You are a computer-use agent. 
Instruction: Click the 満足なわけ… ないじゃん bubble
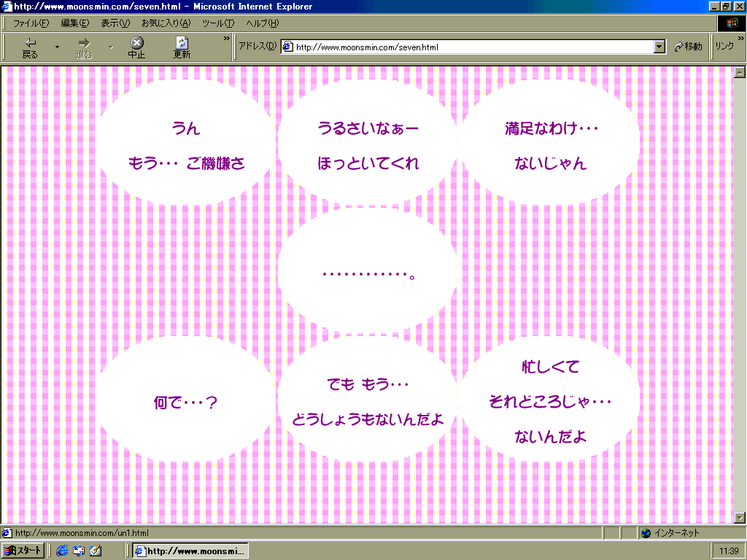point(551,144)
